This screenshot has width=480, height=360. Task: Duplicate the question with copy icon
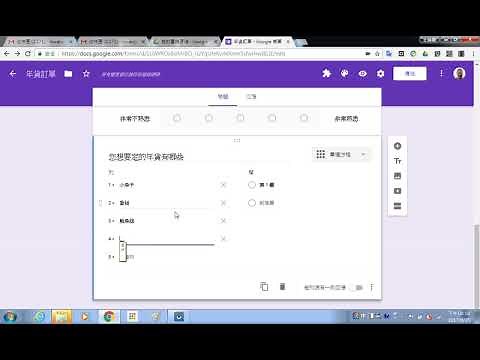[264, 287]
